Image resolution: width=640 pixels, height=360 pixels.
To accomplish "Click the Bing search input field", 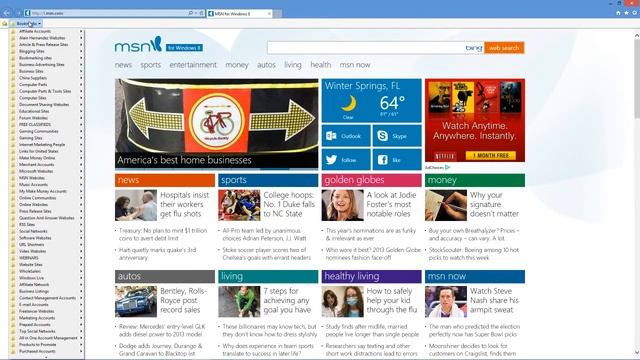I will pyautogui.click(x=367, y=48).
